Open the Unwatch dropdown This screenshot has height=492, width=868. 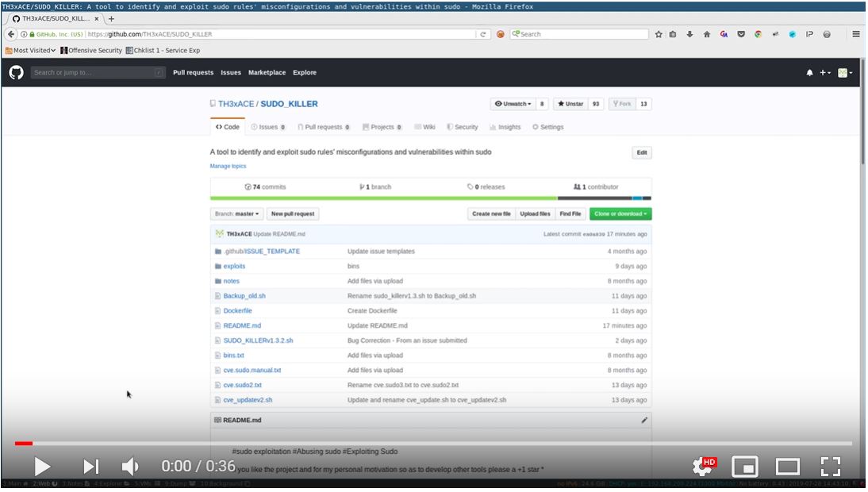click(x=513, y=103)
